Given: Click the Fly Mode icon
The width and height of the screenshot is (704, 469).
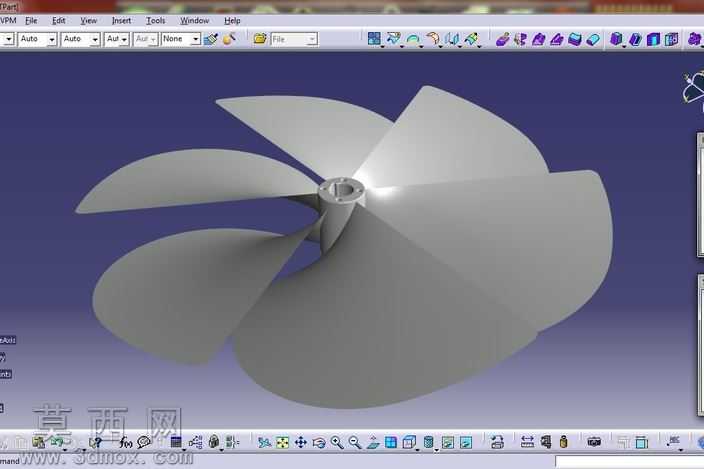Looking at the screenshot, I should [x=264, y=443].
